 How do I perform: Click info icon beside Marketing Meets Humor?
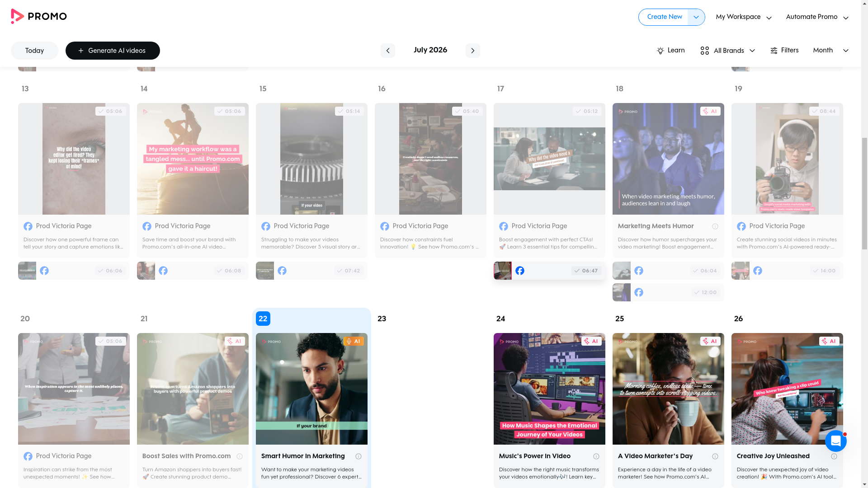click(715, 226)
